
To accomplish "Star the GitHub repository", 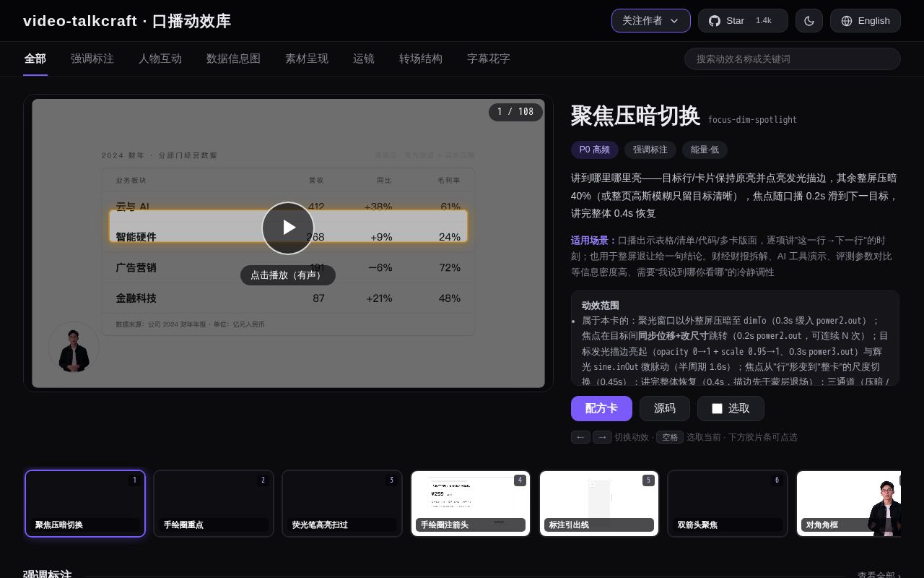I will [744, 21].
